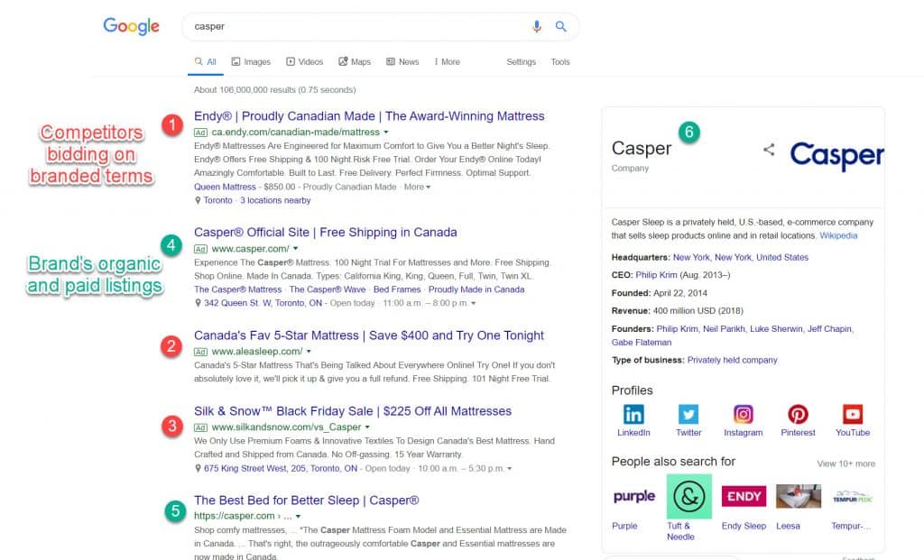Click CEO Philip Krim link
924x560 pixels.
click(x=657, y=275)
